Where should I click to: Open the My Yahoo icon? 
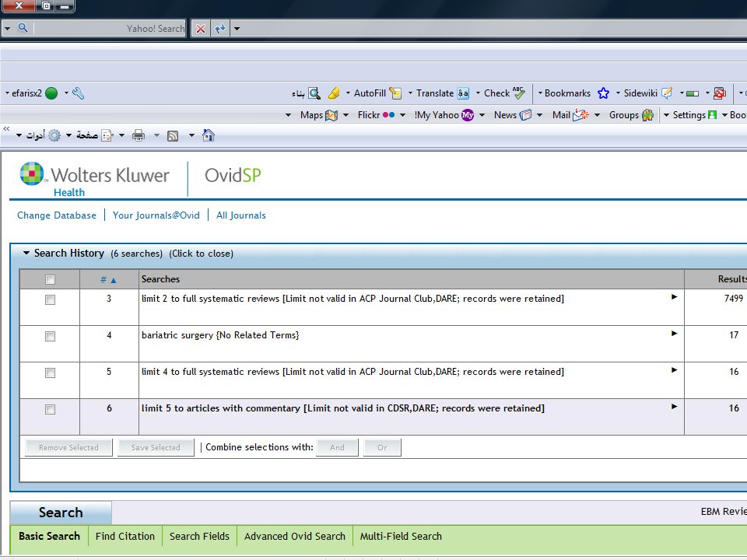click(x=468, y=115)
